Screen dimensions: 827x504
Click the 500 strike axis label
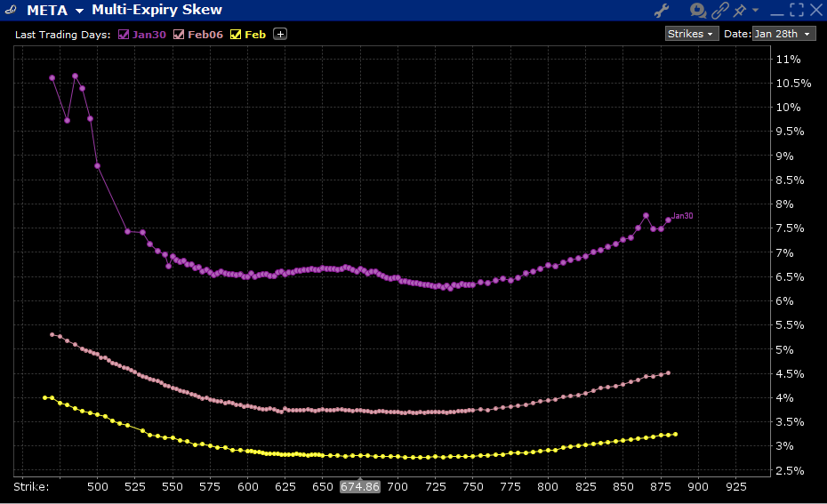point(97,486)
